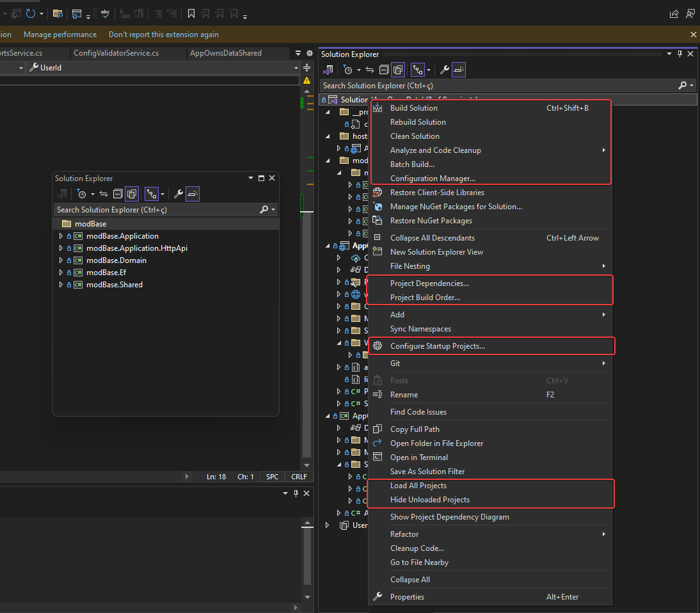Click Manage performance link
Screen dimensions: 700x613
pos(60,35)
